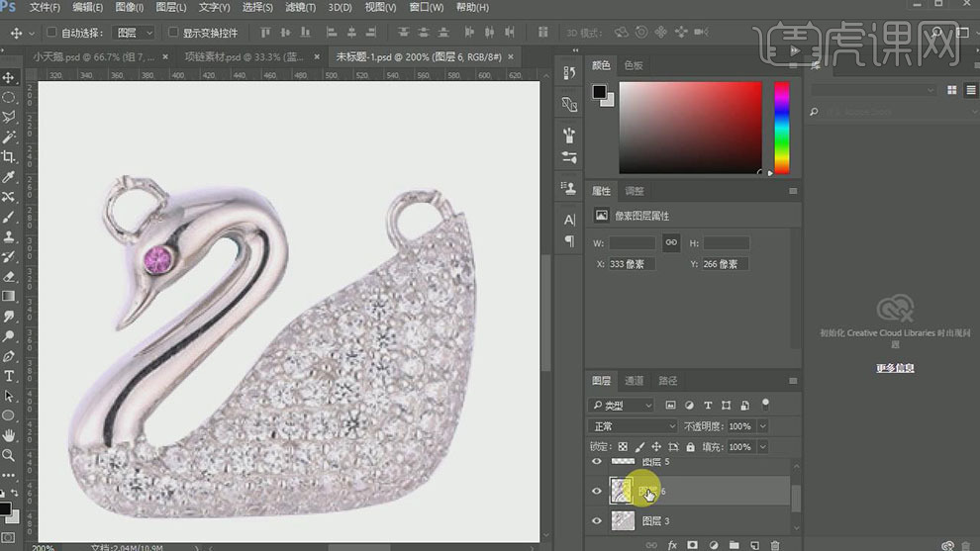
Task: Hide 图层 5 with its eye icon
Action: pos(597,462)
